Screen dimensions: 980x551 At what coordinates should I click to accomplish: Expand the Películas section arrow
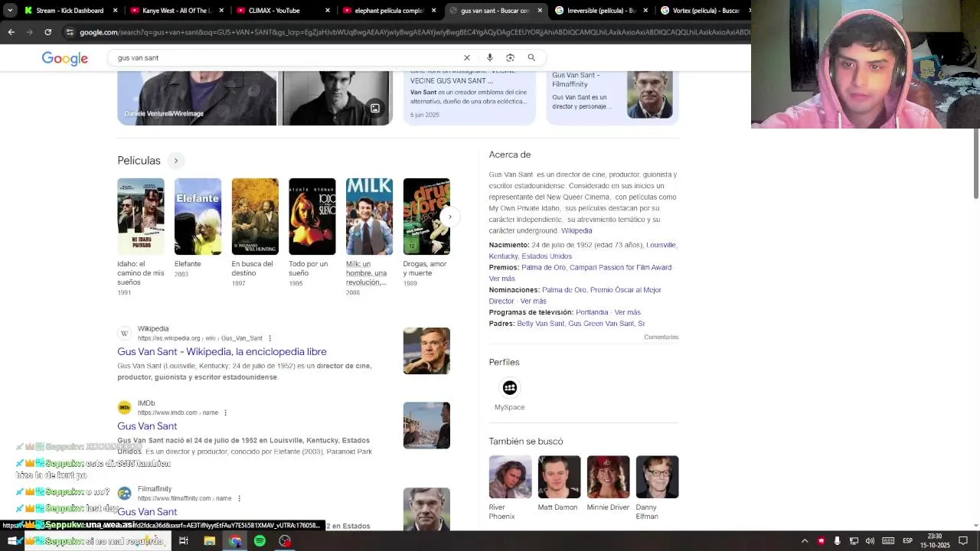click(x=175, y=161)
